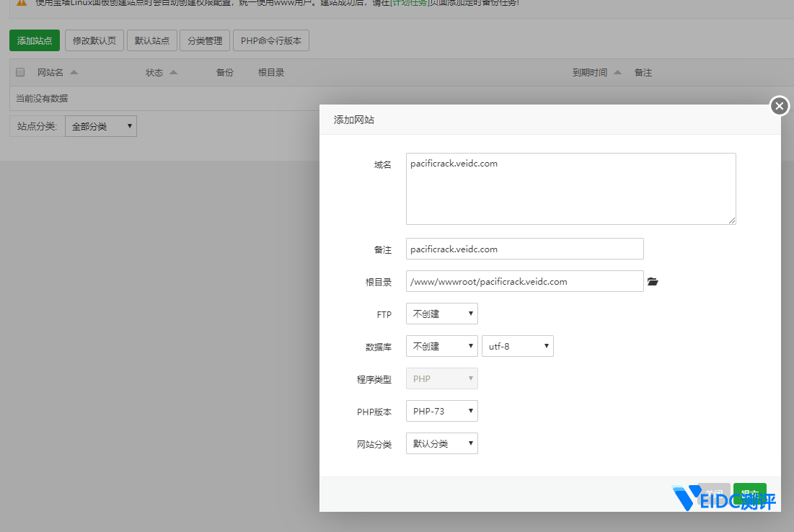Click the sort arrow next to 状态
Viewport: 794px width, 532px height.
173,73
